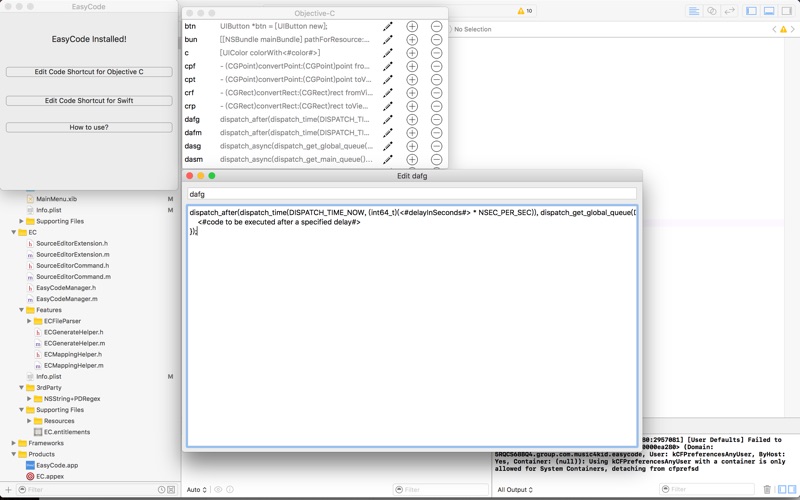
Task: Click the How to use? button
Action: pos(89,127)
